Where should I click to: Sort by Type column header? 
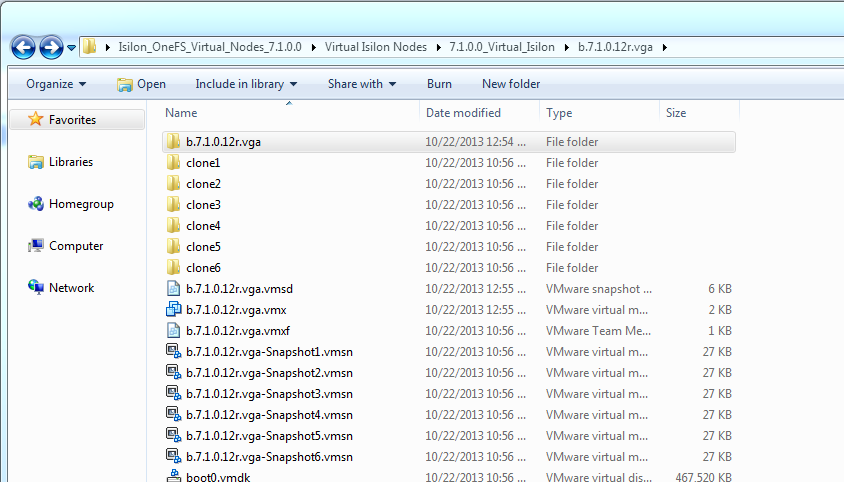pyautogui.click(x=559, y=113)
